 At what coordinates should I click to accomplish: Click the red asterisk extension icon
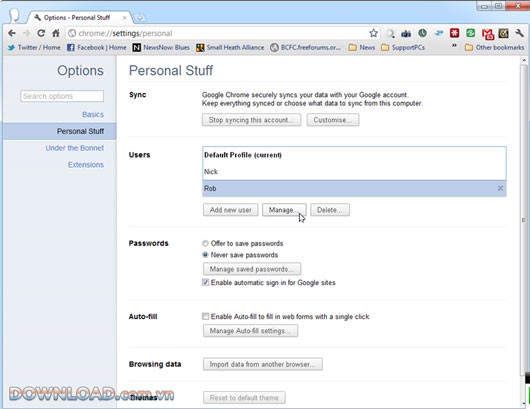[x=455, y=33]
